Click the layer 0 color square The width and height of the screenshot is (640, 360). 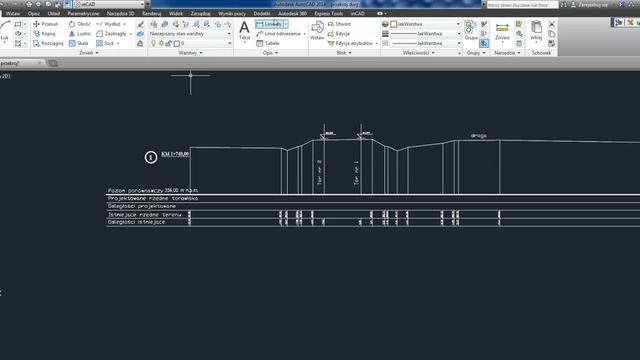click(x=177, y=43)
